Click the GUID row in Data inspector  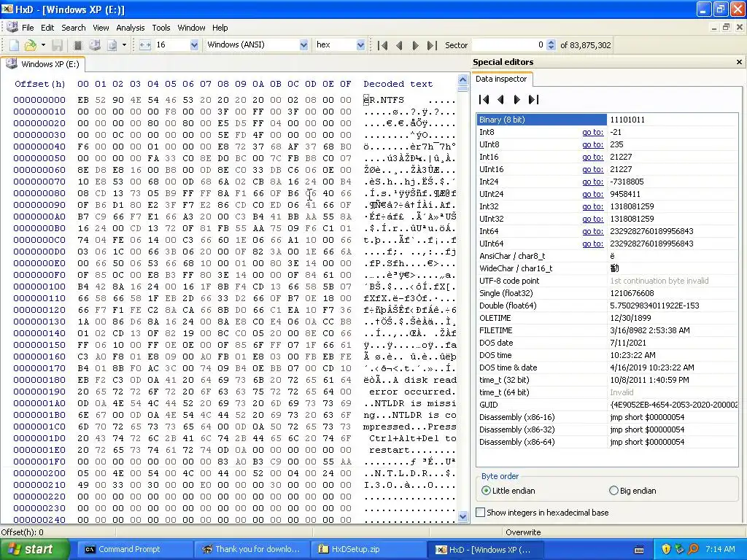608,405
